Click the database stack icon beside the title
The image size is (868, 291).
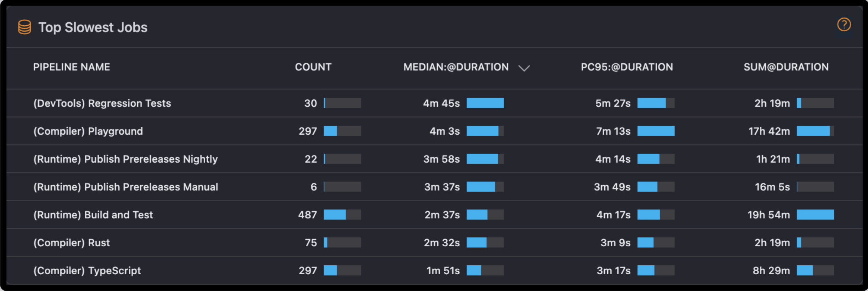[x=25, y=27]
